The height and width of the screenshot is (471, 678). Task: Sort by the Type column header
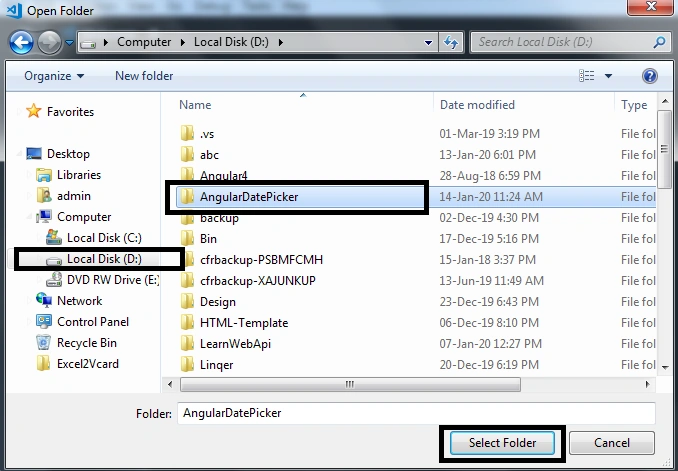(634, 105)
